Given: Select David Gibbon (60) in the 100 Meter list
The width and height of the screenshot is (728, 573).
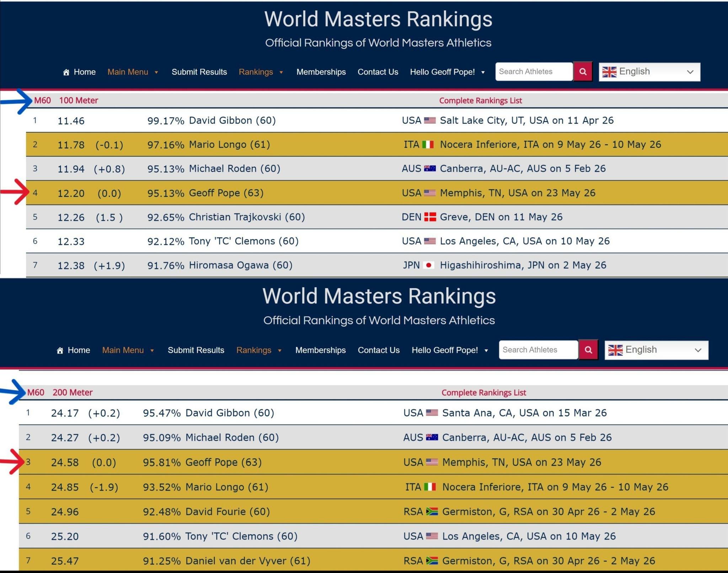Looking at the screenshot, I should 232,120.
